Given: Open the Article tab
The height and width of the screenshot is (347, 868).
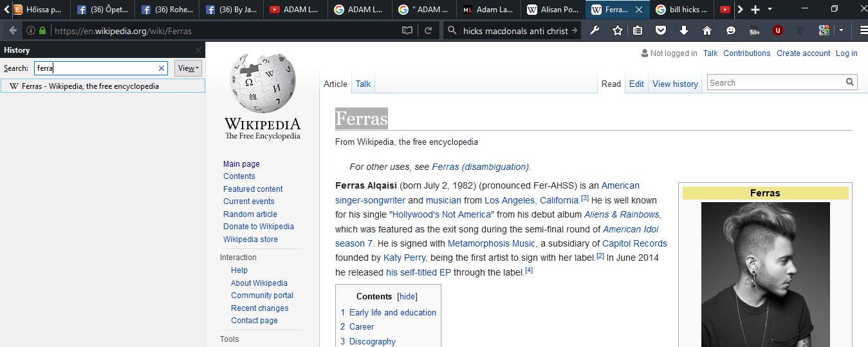Looking at the screenshot, I should 335,84.
